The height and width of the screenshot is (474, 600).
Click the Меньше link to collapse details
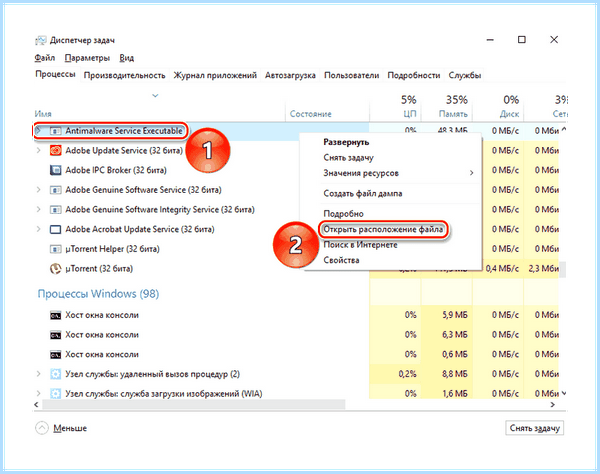pos(70,428)
